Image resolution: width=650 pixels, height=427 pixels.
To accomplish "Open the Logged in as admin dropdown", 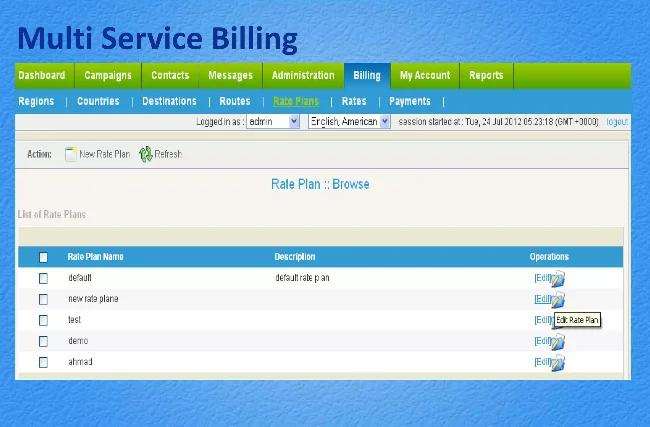I will [x=273, y=121].
